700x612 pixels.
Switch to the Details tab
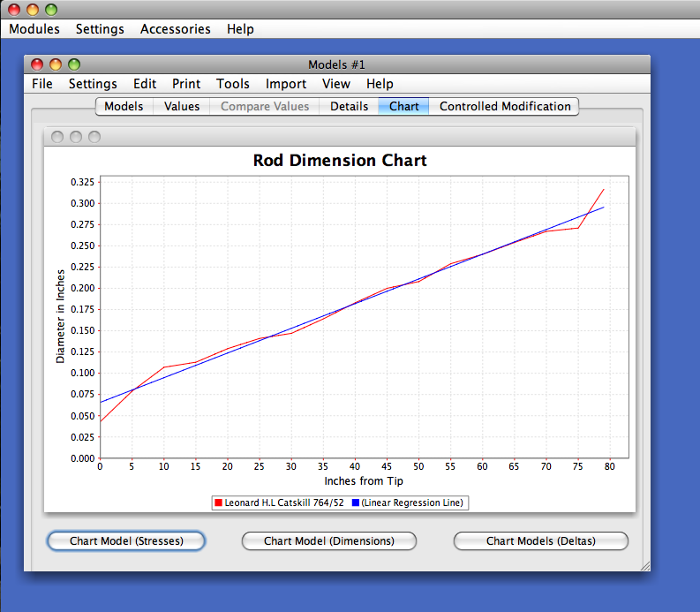[349, 106]
